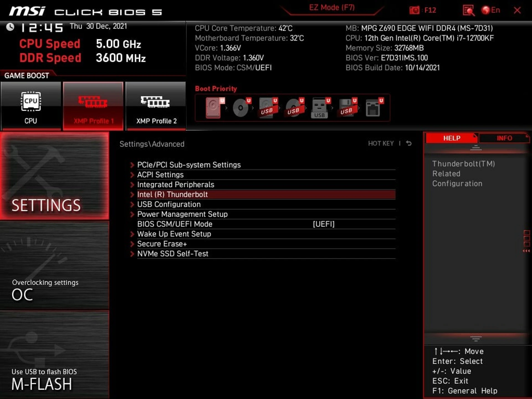Toggle XMP Profile 1
The image size is (532, 399).
(x=93, y=106)
